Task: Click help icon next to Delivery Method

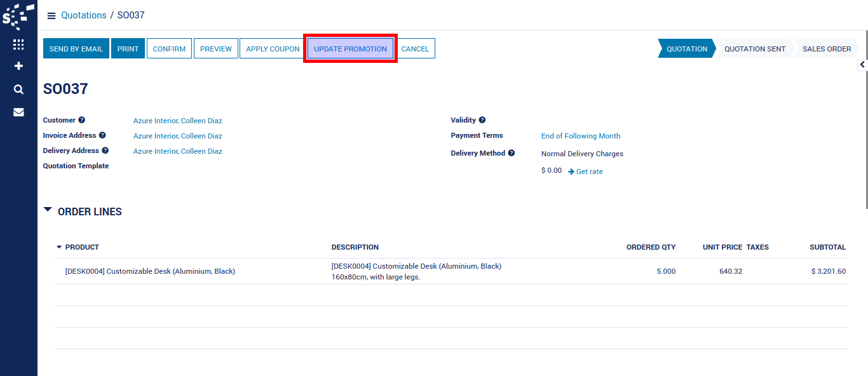Action: coord(512,153)
